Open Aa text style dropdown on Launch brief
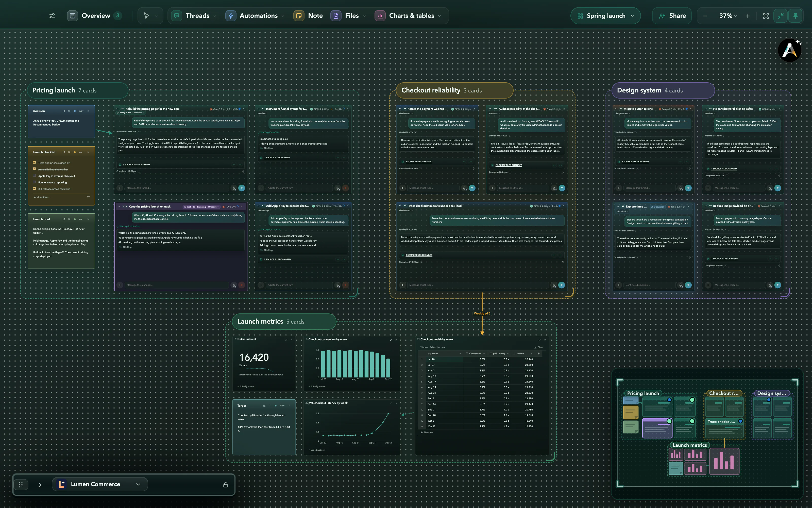The width and height of the screenshot is (812, 508). [81, 219]
